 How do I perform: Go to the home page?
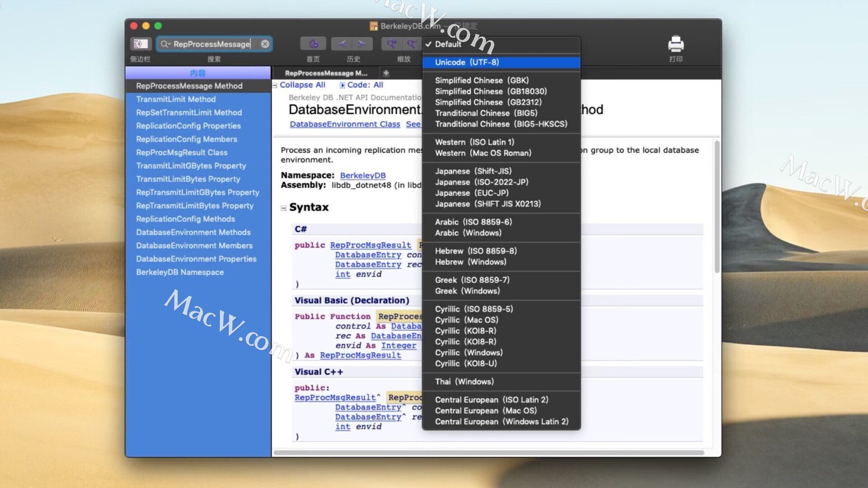[x=313, y=44]
